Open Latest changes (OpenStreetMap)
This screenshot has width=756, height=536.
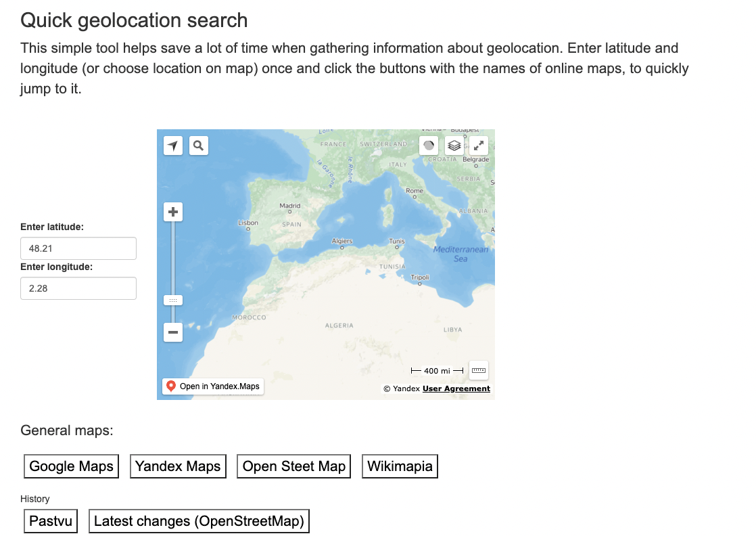[199, 521]
